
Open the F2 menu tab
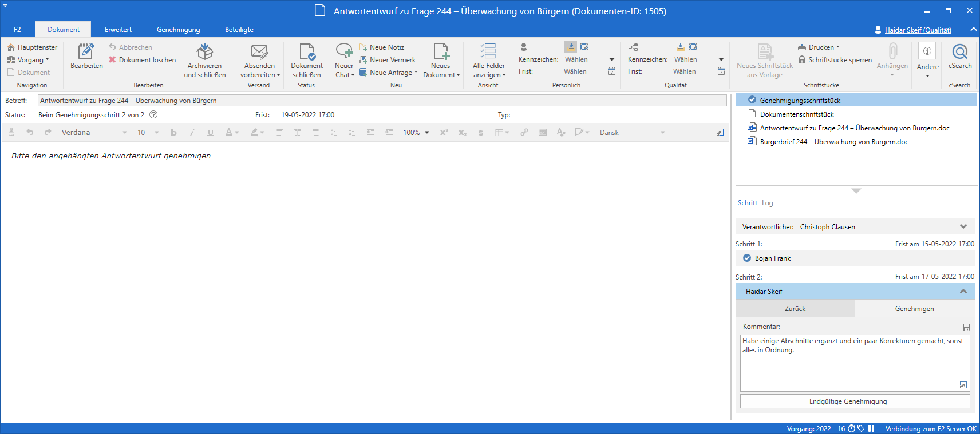click(17, 30)
